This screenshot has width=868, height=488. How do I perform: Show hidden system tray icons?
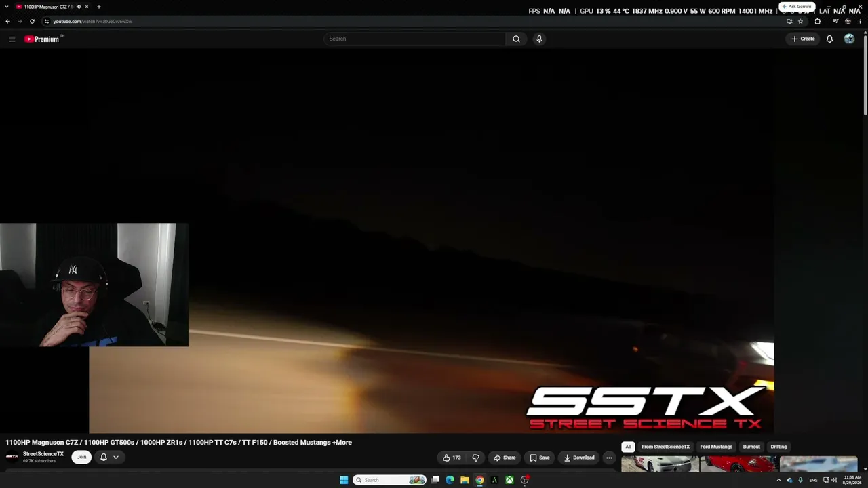pyautogui.click(x=778, y=480)
